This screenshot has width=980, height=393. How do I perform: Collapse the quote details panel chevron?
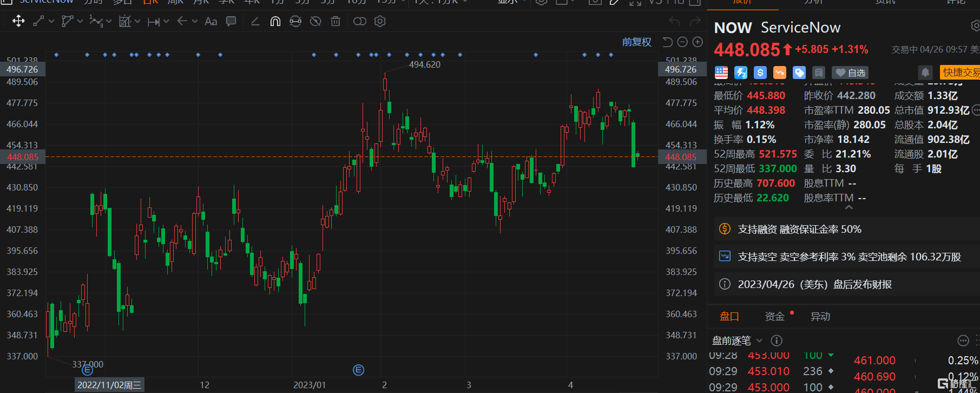point(849,207)
